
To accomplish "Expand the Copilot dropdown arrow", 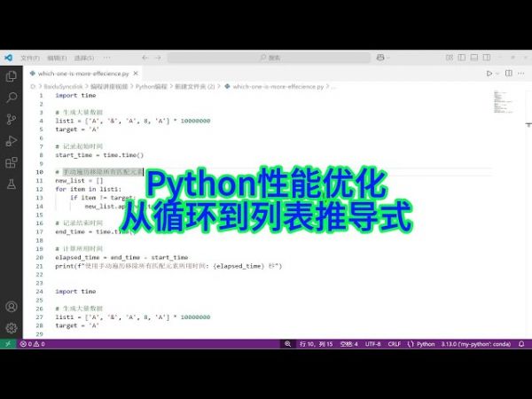I will click(388, 58).
